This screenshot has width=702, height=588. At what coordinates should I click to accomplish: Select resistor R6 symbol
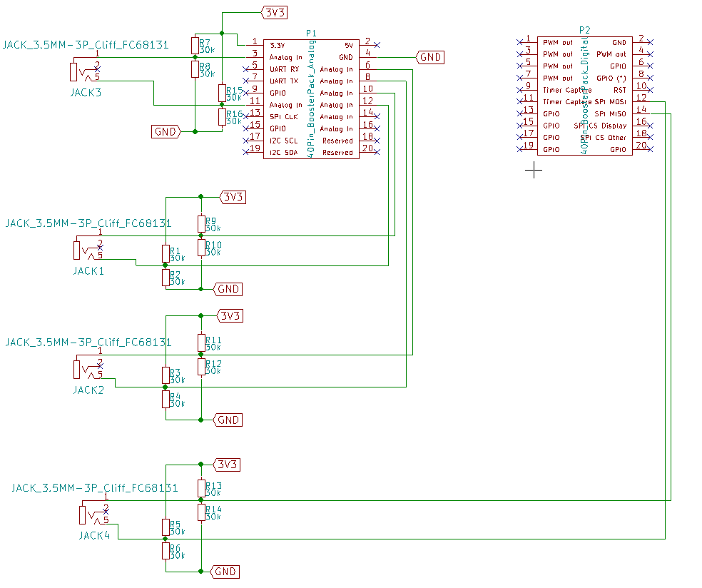(166, 551)
